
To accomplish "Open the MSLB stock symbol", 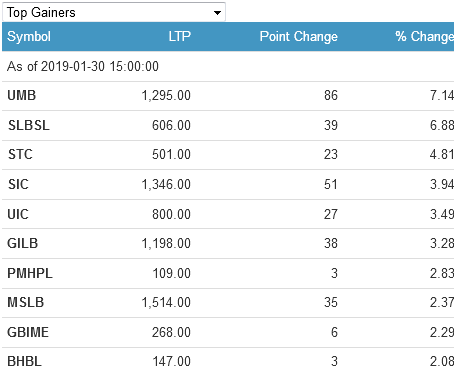I will [26, 303].
